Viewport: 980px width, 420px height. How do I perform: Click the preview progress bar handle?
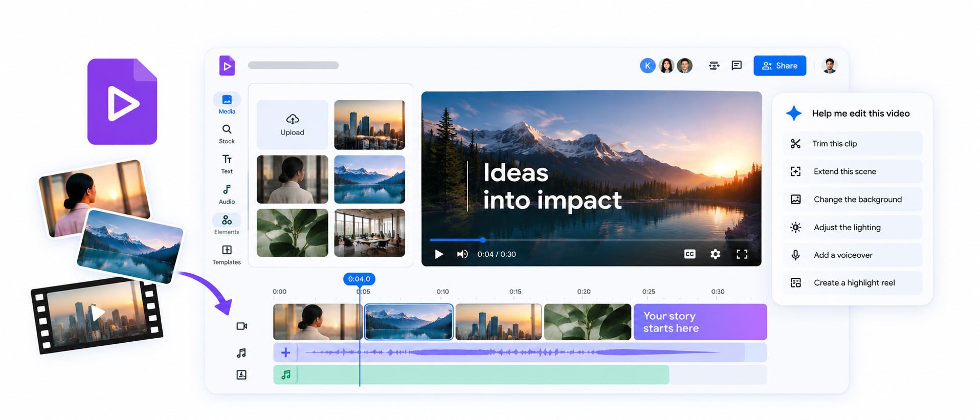click(482, 239)
